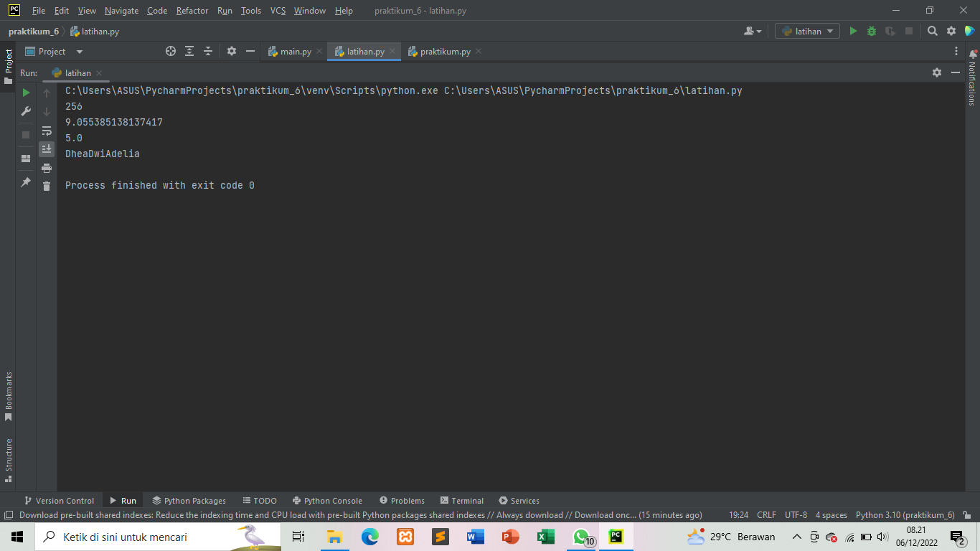This screenshot has width=980, height=551.
Task: Open the Navigate menu
Action: [121, 10]
